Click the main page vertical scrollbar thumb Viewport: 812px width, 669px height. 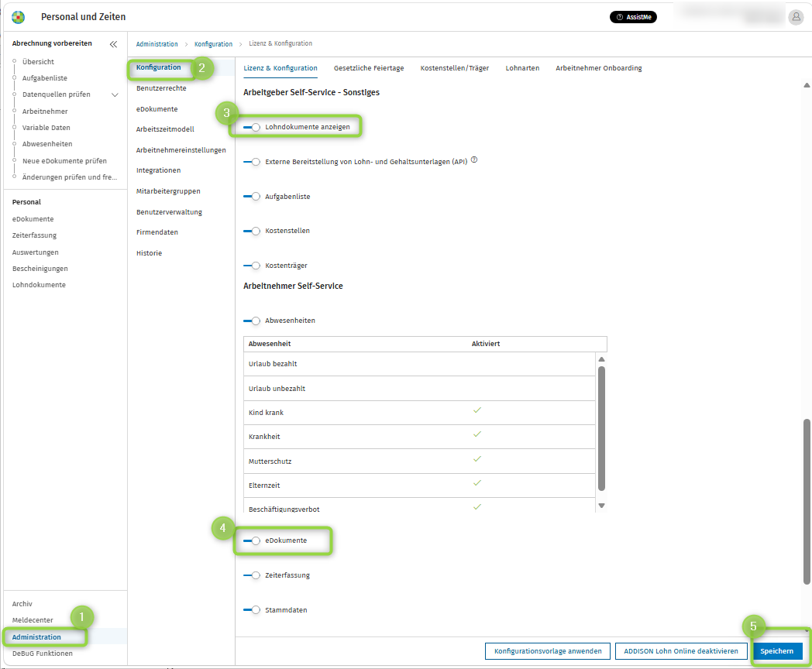tap(807, 501)
